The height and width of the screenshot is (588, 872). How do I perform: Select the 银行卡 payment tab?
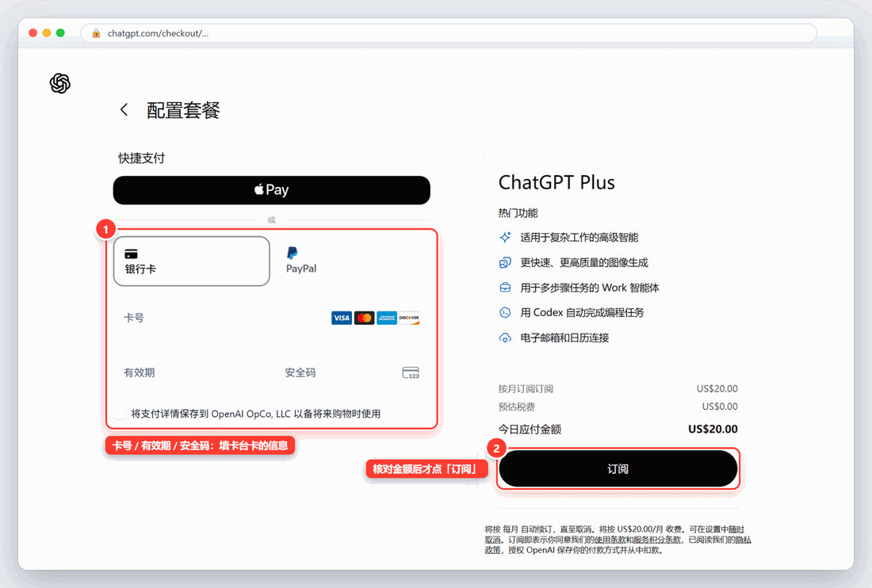[x=192, y=262]
